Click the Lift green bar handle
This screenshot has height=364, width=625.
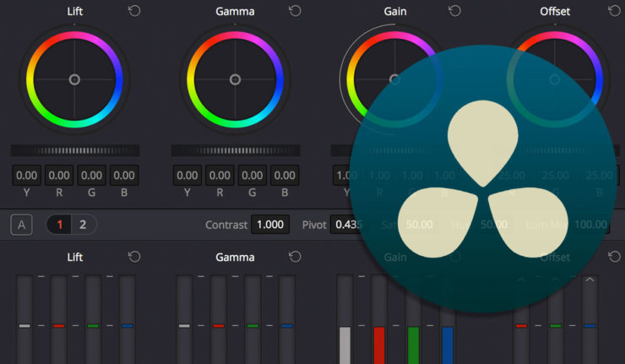click(93, 326)
